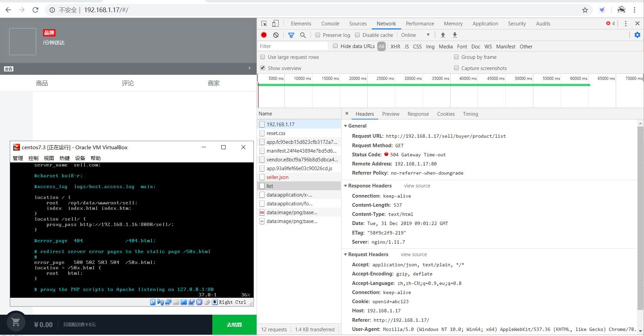Screen dimensions: 644x336
Task: Bookmark page with the star icon
Action: (585, 10)
